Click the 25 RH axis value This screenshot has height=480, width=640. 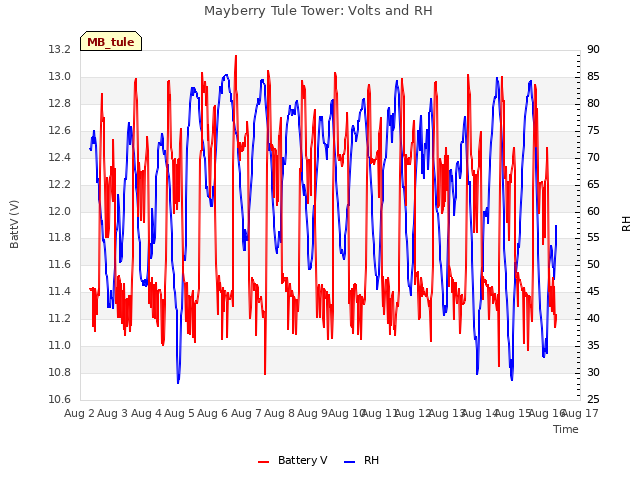593,399
